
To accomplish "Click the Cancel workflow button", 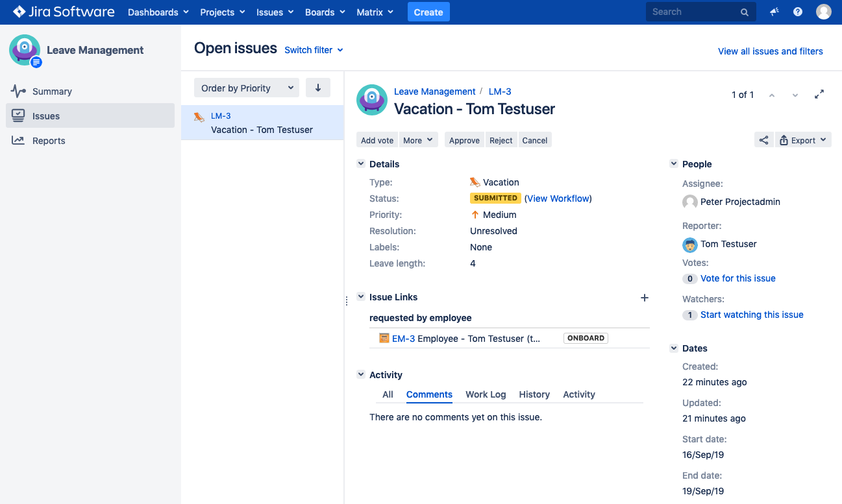I will point(535,140).
